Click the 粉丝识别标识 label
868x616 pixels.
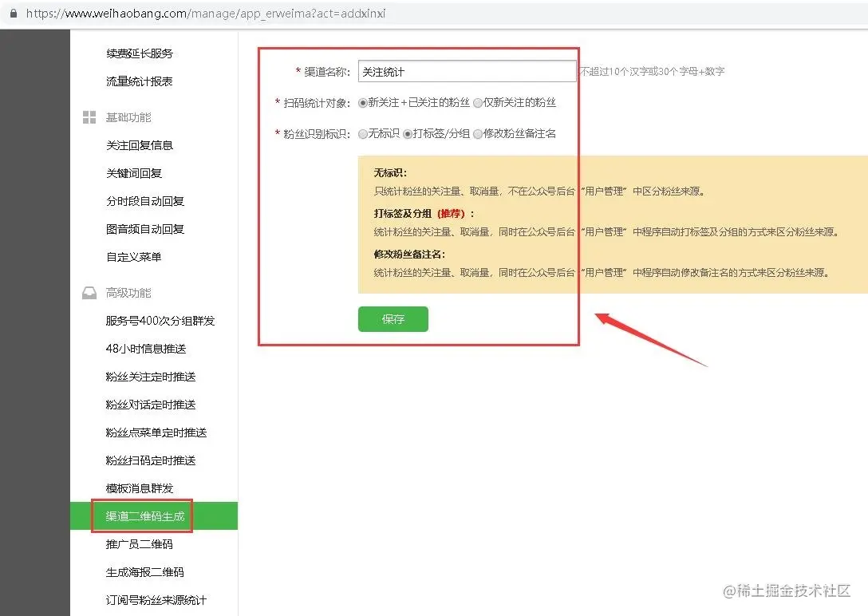[x=317, y=134]
